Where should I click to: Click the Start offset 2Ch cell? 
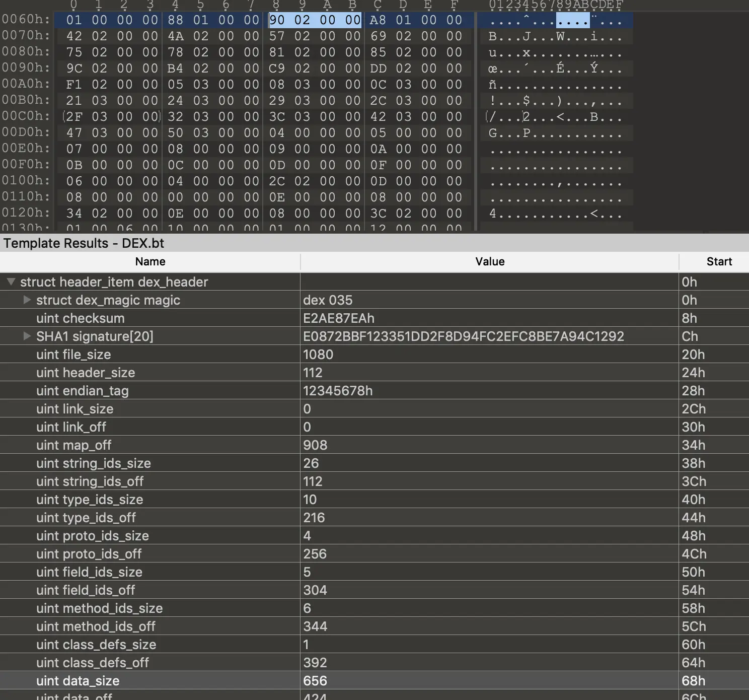pyautogui.click(x=694, y=409)
